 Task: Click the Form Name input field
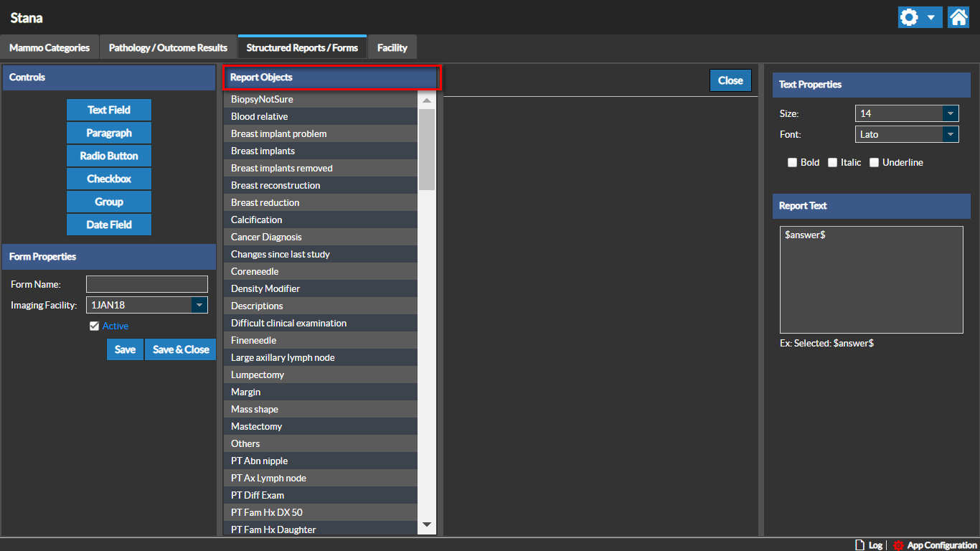[x=147, y=284]
